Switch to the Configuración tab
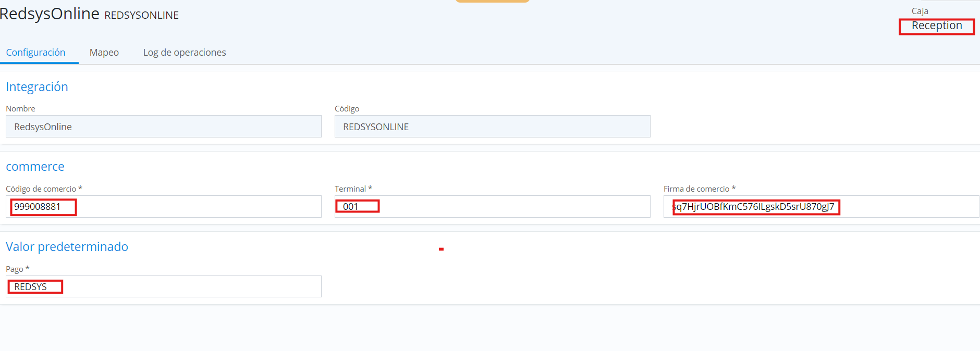This screenshot has width=980, height=351. (x=35, y=53)
